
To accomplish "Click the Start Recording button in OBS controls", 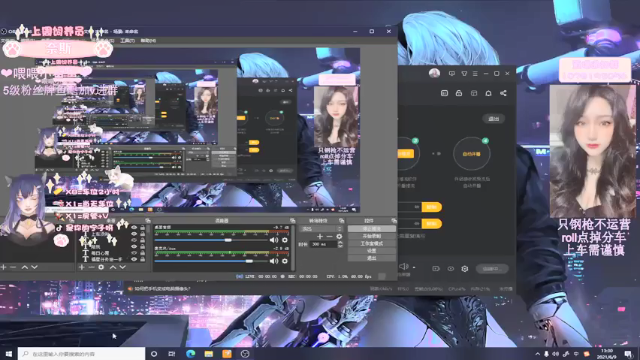I will click(371, 236).
